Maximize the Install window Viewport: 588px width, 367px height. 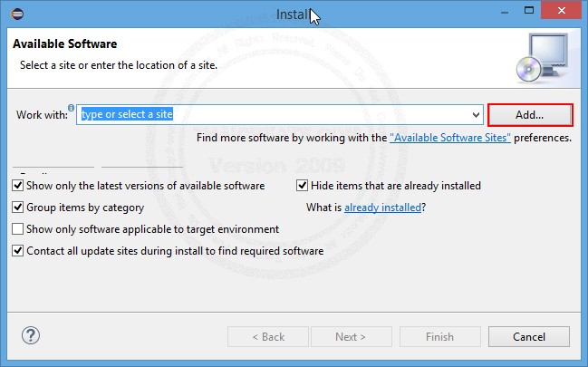[529, 11]
